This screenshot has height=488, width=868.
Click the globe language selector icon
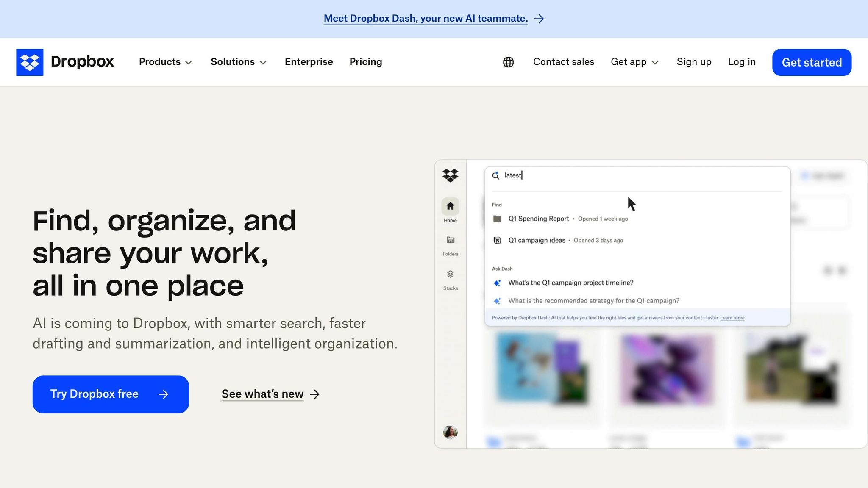(508, 62)
